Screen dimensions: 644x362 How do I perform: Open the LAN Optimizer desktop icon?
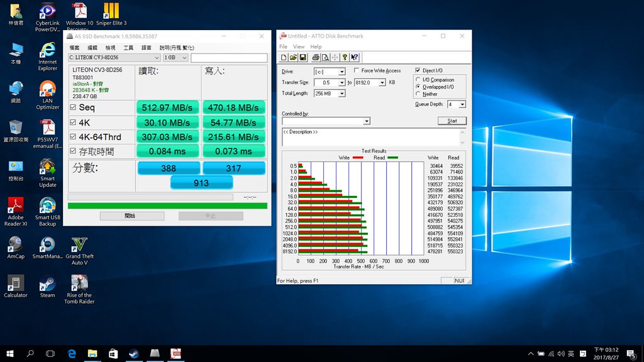pos(47,95)
